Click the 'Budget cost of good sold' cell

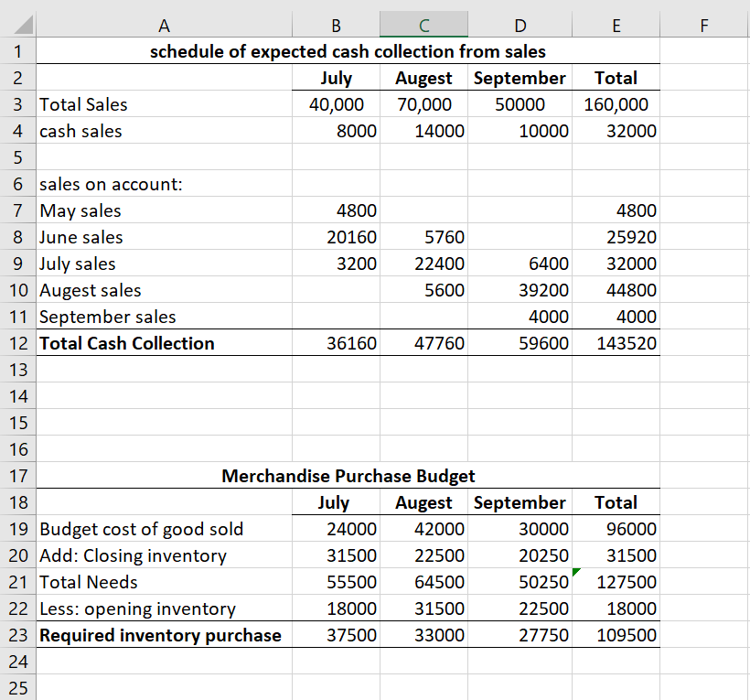164,529
